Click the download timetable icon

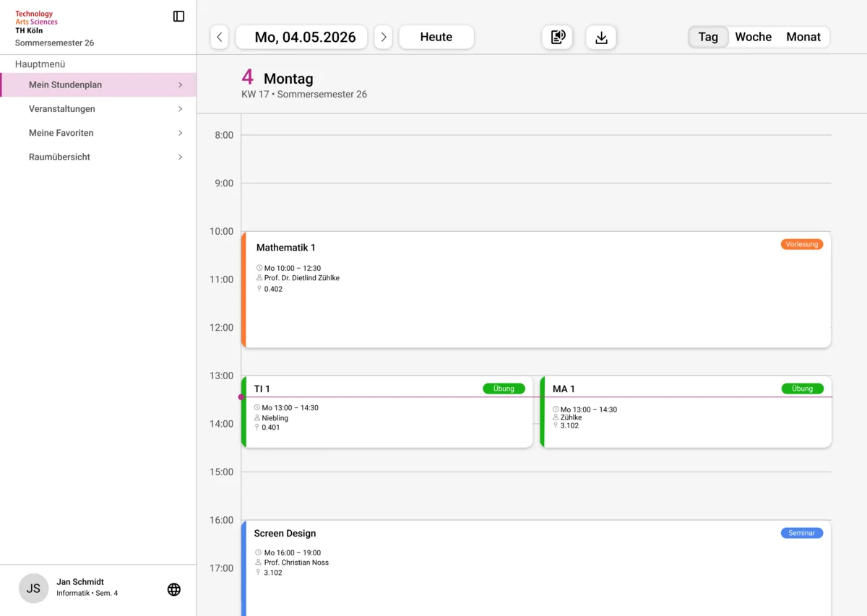click(601, 38)
